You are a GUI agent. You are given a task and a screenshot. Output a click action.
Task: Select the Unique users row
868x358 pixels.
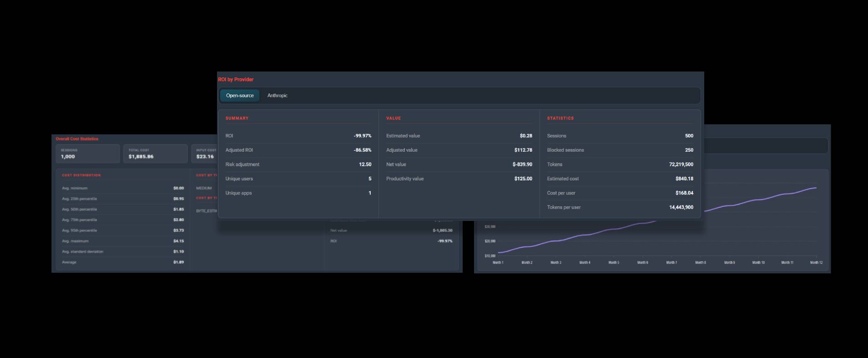tap(298, 179)
